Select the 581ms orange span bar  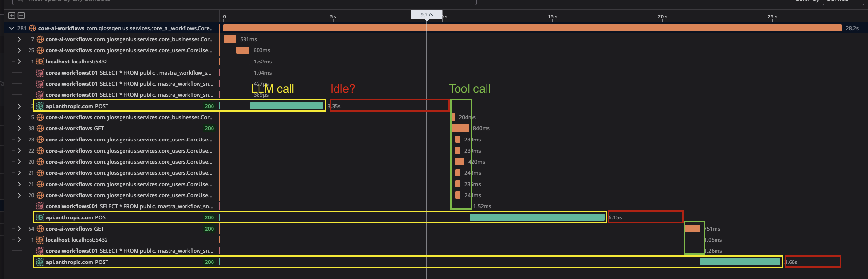(x=230, y=39)
